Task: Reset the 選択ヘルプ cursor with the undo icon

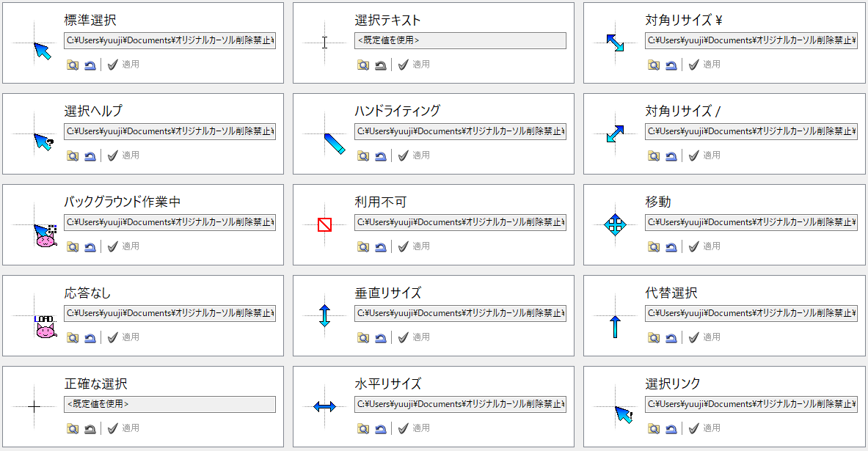Action: (x=90, y=155)
